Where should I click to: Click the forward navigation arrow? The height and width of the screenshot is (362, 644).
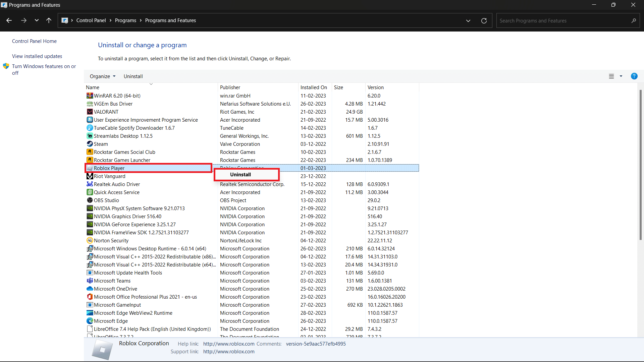[23, 20]
